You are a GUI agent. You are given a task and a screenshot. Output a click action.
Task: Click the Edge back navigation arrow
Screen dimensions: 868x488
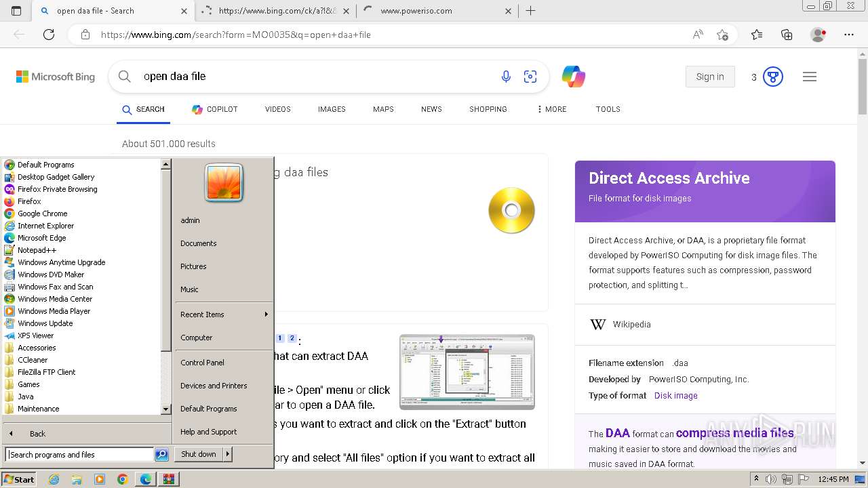click(19, 35)
